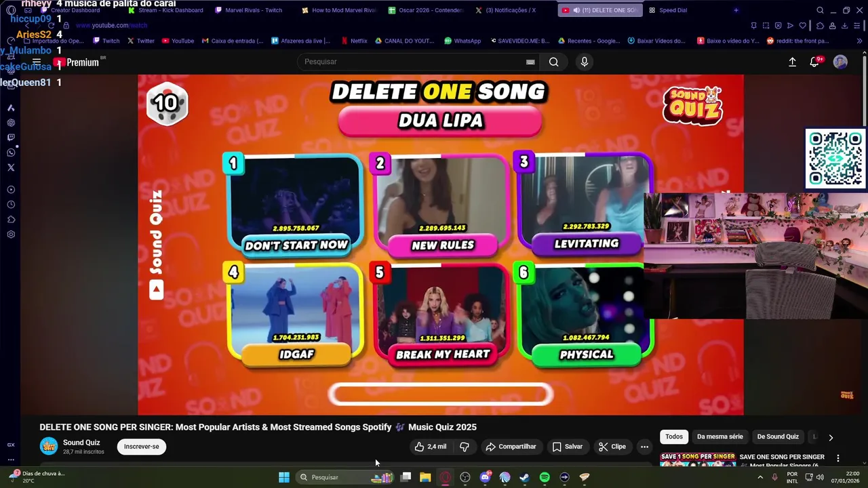Open Twitch in the Opera sidebar
The width and height of the screenshot is (868, 488).
11,138
